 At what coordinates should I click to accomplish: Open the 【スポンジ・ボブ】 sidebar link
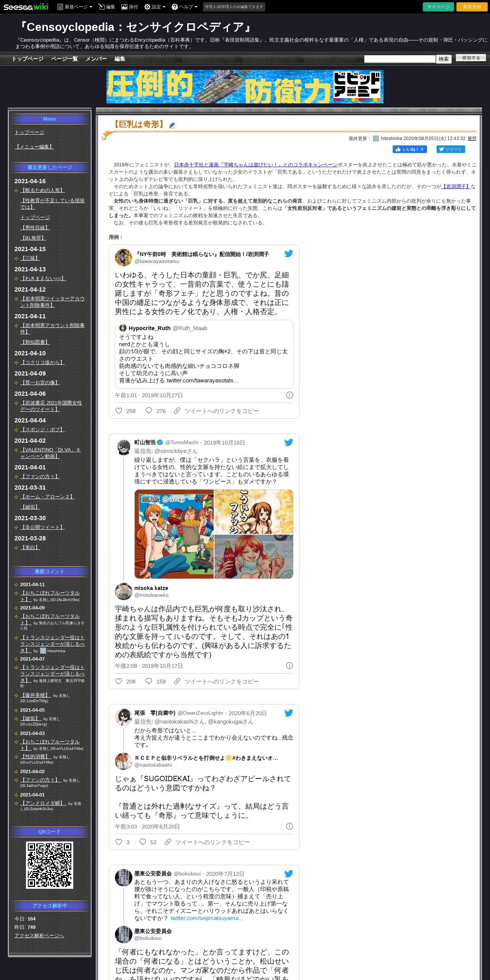tap(42, 429)
